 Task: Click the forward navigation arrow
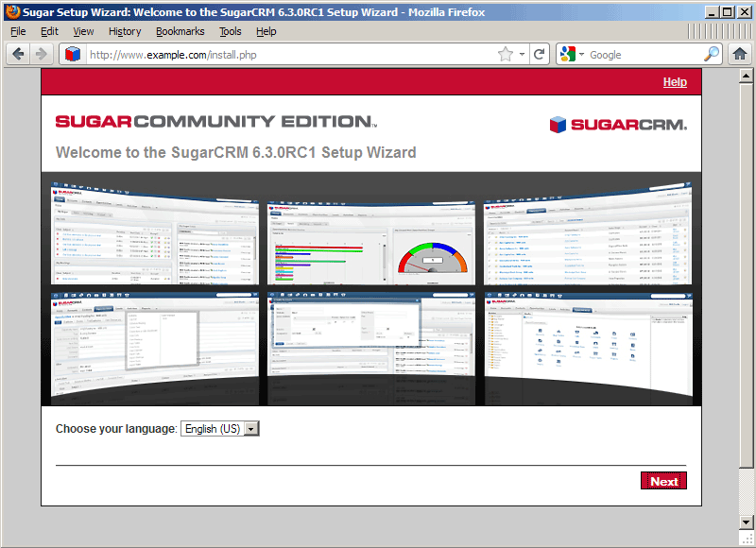(x=41, y=54)
